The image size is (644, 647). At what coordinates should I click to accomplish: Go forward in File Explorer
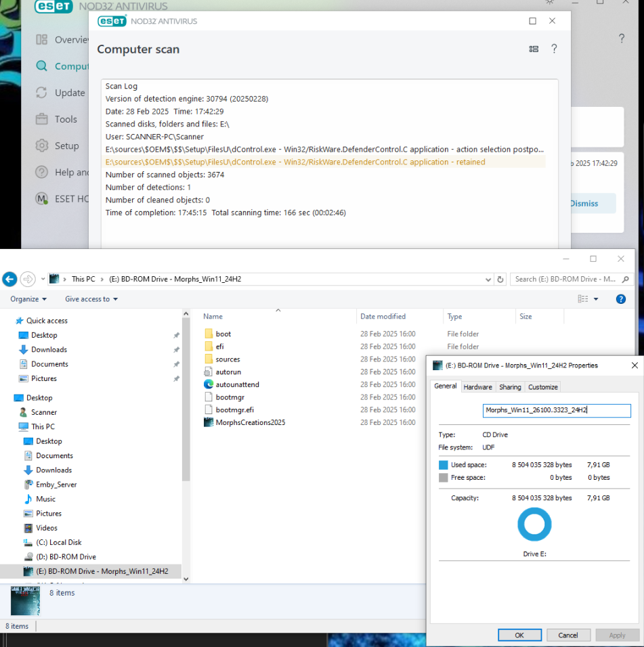pos(28,280)
